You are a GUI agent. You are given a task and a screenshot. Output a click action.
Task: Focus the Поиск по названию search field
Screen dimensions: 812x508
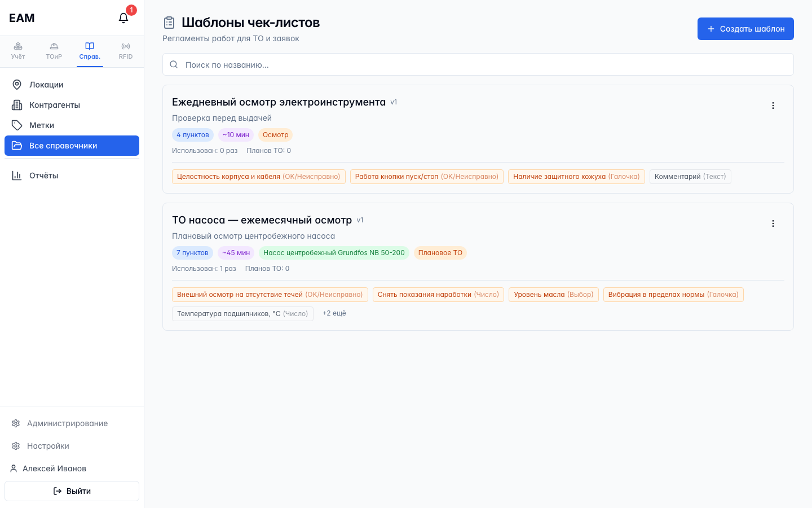(478, 64)
